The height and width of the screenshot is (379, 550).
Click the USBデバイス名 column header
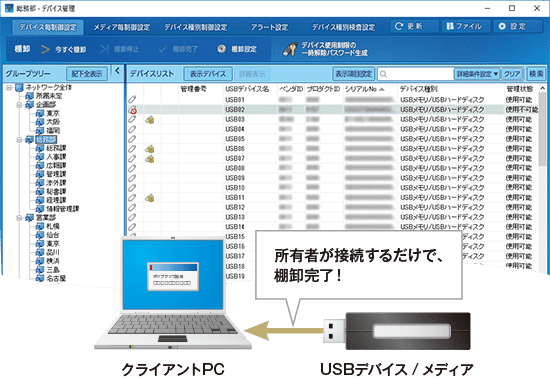coord(247,89)
